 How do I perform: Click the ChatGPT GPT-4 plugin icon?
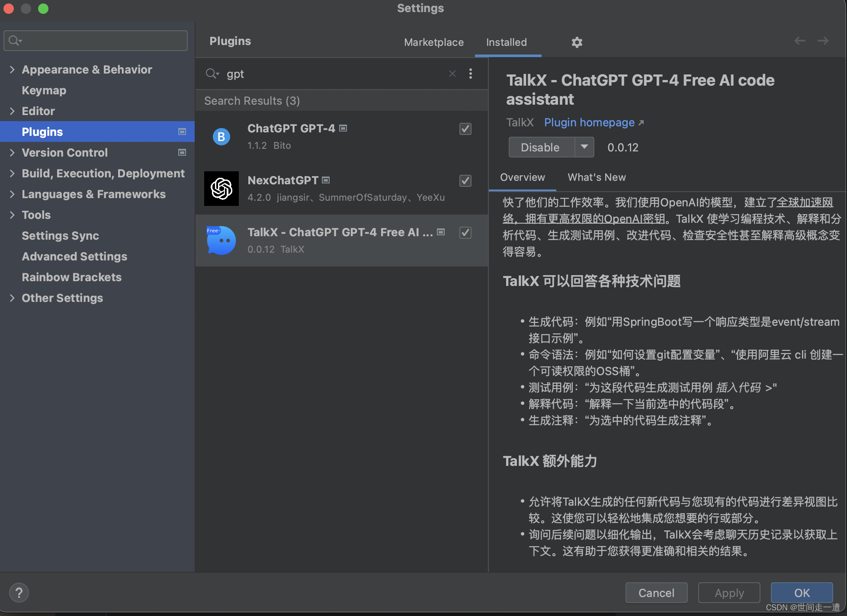pos(220,136)
